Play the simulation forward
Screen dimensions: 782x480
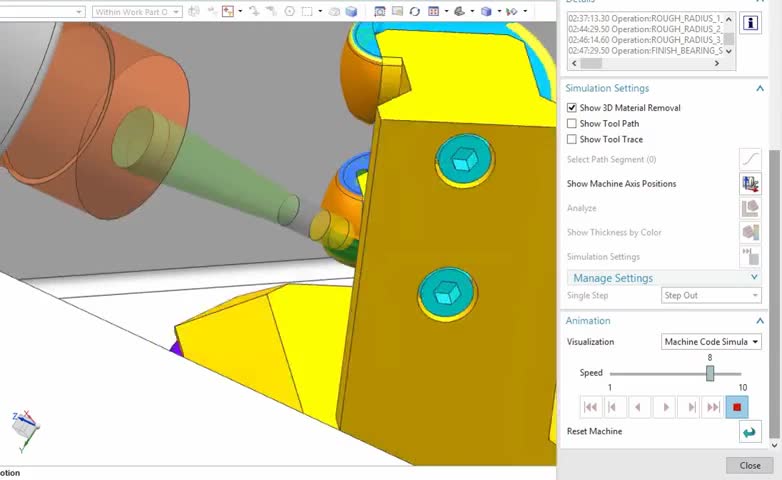[665, 407]
